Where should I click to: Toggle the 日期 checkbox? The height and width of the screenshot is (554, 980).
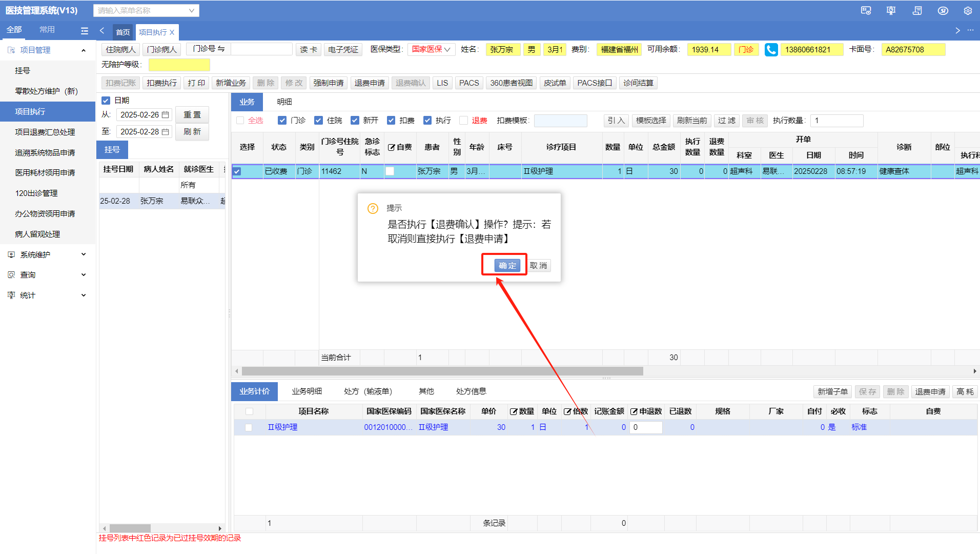(x=106, y=101)
